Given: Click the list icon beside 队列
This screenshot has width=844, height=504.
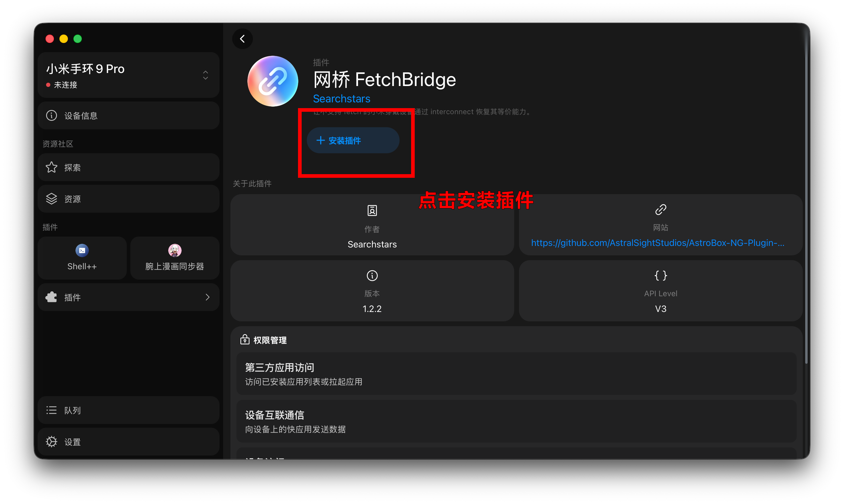Looking at the screenshot, I should click(x=52, y=410).
